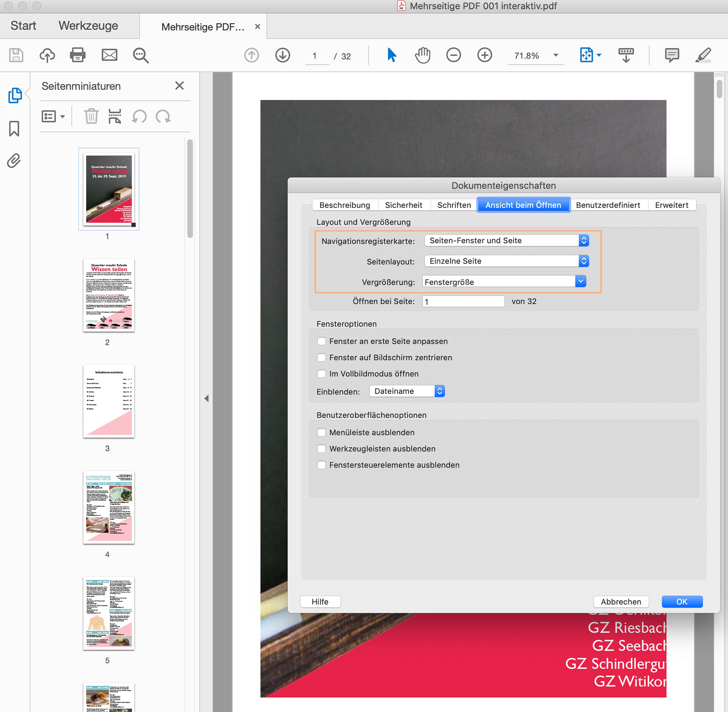The image size is (728, 712).
Task: Close the Seitenminiaturen panel
Action: (179, 86)
